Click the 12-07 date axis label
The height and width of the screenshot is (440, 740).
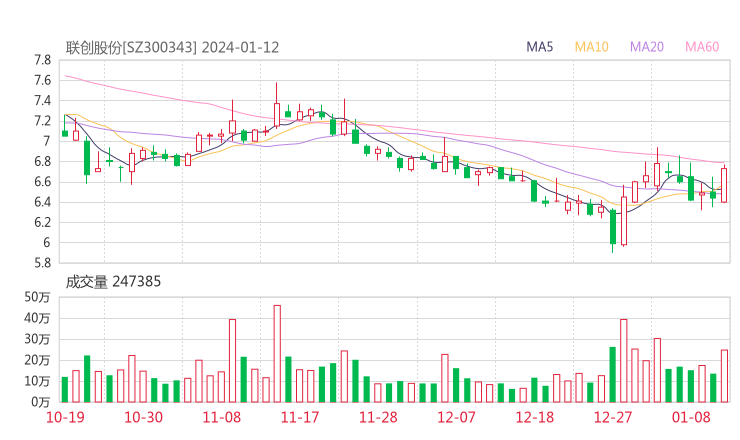[x=456, y=417]
